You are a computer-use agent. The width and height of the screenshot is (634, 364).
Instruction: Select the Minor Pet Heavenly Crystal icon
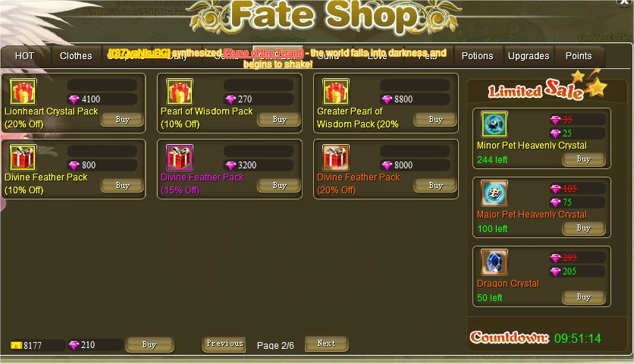coord(494,124)
